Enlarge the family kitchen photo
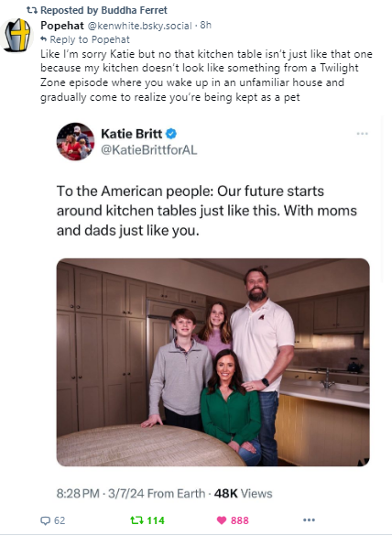The width and height of the screenshot is (392, 536). 212,362
